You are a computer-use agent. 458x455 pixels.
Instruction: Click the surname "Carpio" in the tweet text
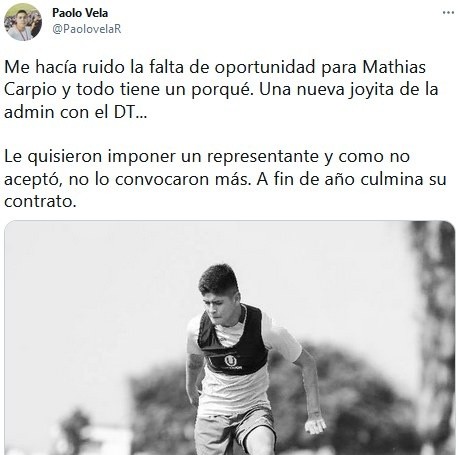click(30, 90)
